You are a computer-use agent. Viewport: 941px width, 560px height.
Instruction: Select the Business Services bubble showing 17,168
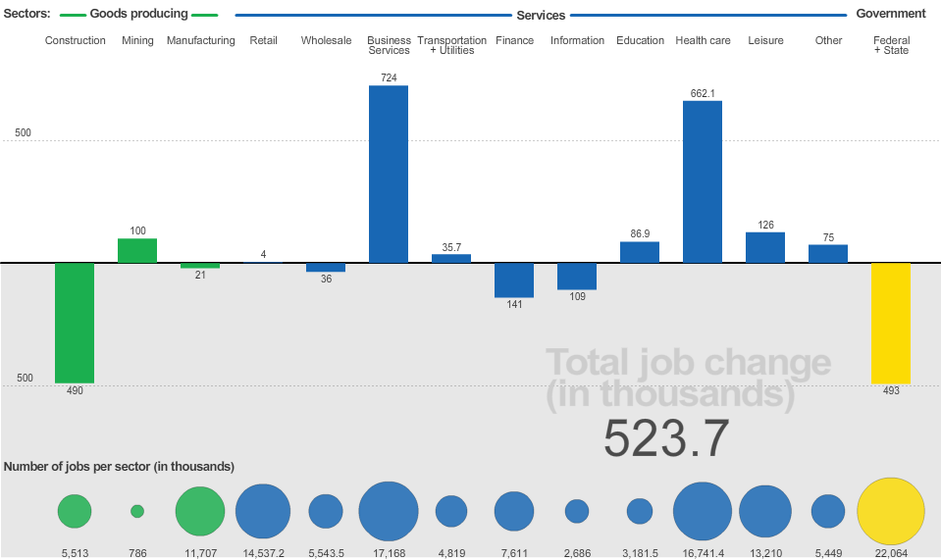click(389, 511)
